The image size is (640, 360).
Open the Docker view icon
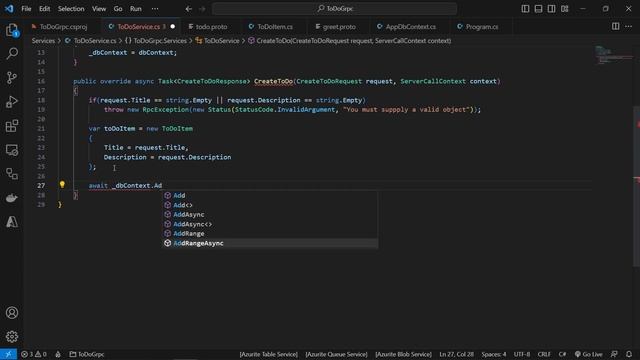12,198
